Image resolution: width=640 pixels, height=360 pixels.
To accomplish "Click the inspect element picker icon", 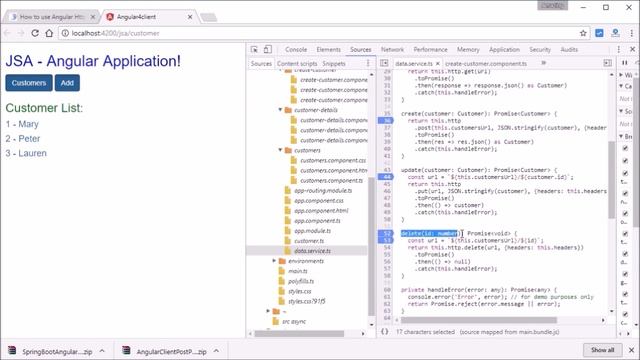I will (254, 49).
